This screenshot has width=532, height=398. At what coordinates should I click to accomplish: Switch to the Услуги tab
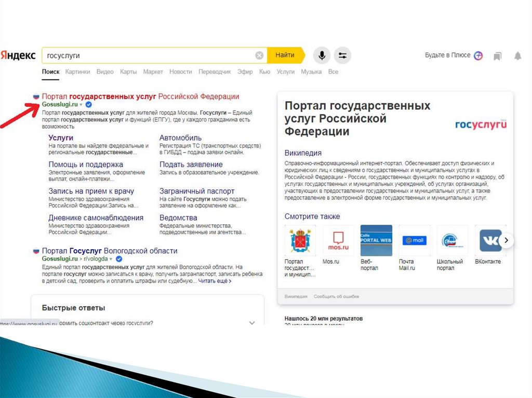[285, 72]
